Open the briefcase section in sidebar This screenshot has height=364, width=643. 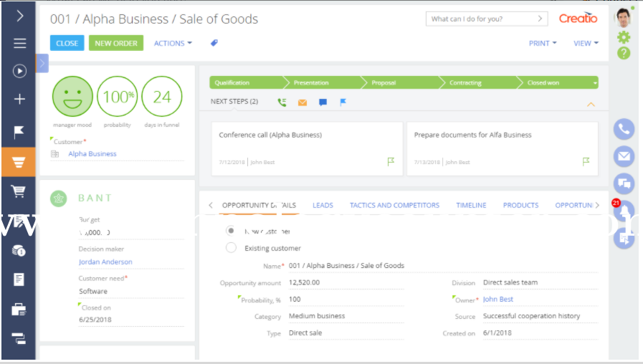[19, 309]
